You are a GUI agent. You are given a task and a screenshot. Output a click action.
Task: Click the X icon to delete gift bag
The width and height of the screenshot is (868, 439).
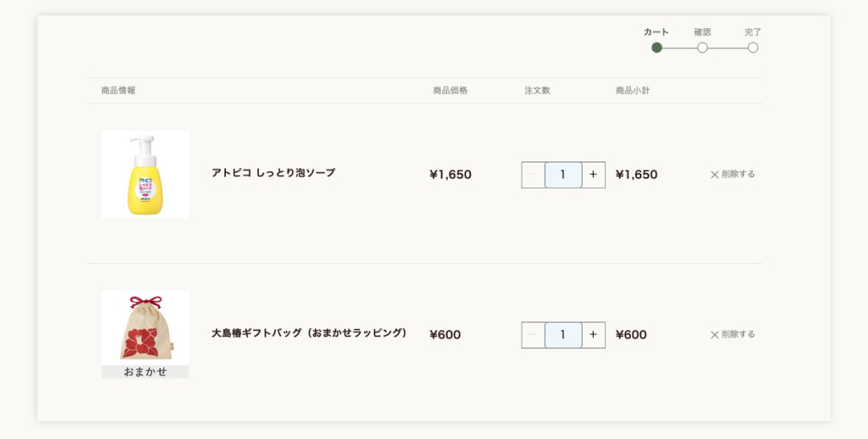point(714,334)
